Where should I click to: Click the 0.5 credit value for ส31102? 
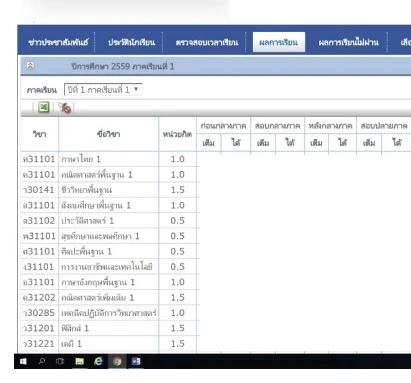click(x=178, y=220)
